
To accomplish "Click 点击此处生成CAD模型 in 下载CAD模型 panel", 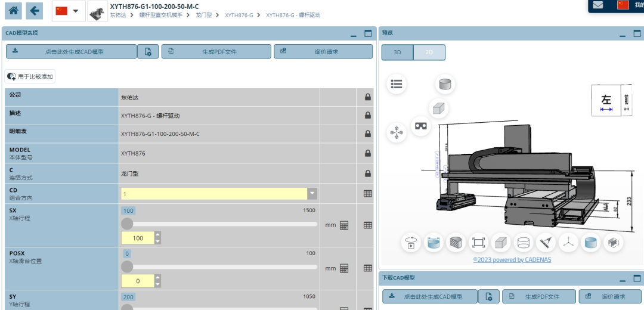I will [x=430, y=296].
